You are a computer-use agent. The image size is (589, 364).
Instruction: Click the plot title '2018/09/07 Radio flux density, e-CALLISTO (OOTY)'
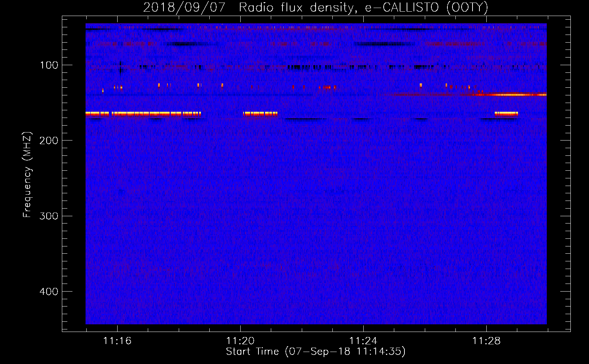pos(316,8)
